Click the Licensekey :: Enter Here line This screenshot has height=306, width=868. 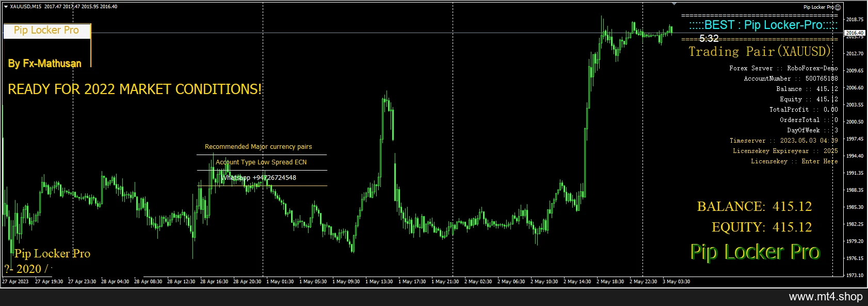(x=794, y=161)
